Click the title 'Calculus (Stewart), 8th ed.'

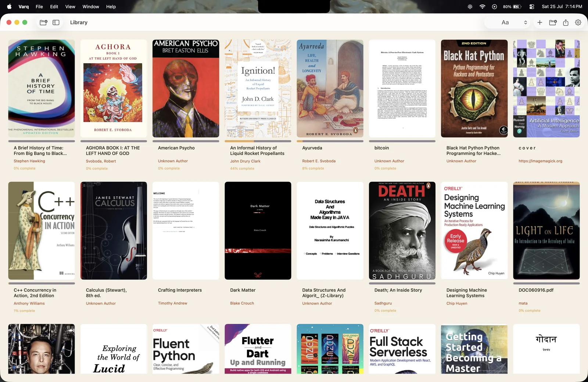pyautogui.click(x=106, y=293)
